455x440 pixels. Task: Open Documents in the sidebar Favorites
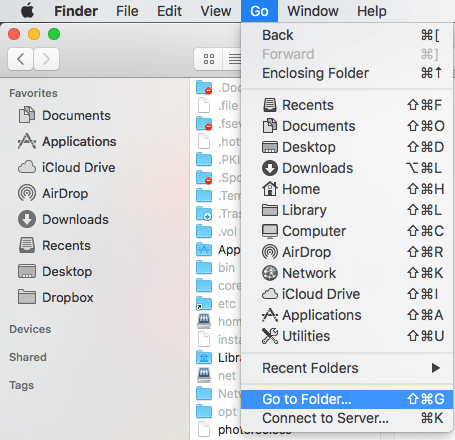[x=64, y=115]
